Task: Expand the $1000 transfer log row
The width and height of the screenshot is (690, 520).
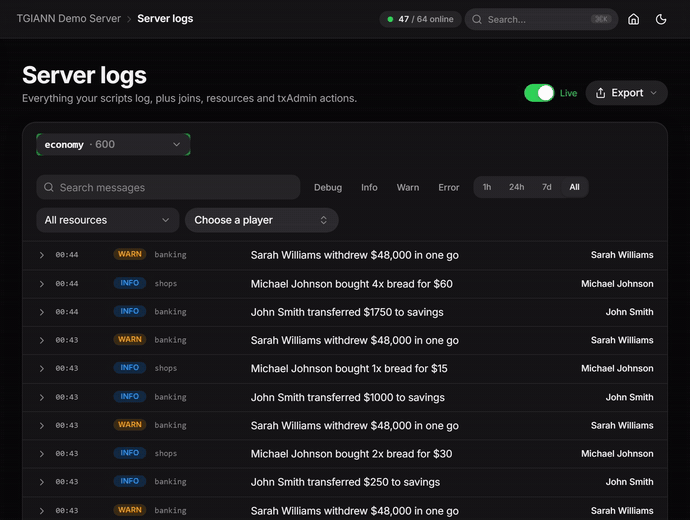Action: click(41, 397)
